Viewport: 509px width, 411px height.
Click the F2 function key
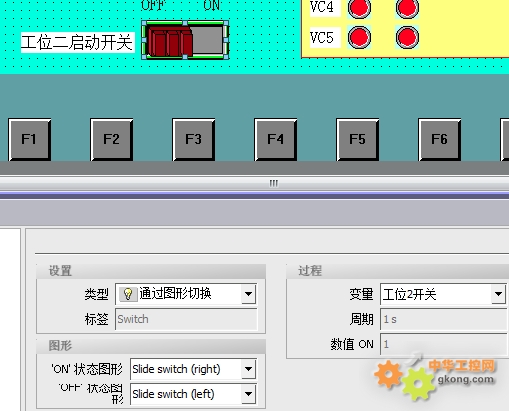pyautogui.click(x=111, y=139)
